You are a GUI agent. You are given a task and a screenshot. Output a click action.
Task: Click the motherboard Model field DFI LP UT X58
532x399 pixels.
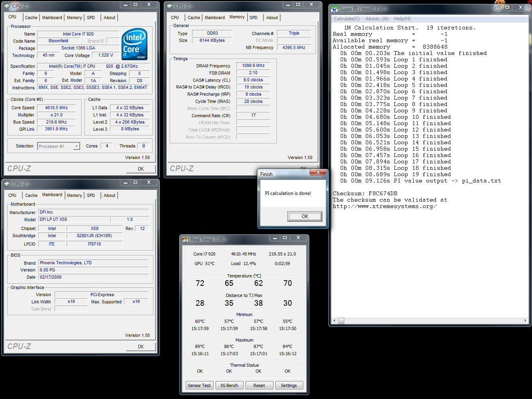[74, 220]
